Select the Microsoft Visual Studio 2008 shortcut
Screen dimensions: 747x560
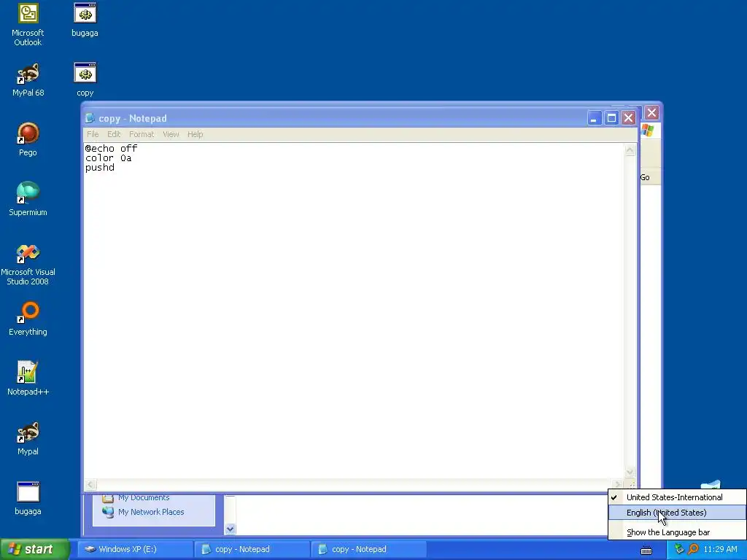pyautogui.click(x=28, y=265)
